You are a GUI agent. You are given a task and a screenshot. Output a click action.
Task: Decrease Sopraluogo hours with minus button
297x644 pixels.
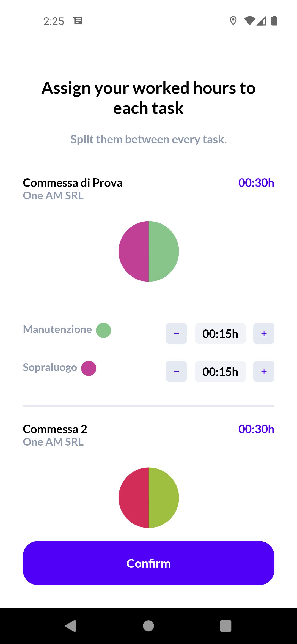point(176,371)
